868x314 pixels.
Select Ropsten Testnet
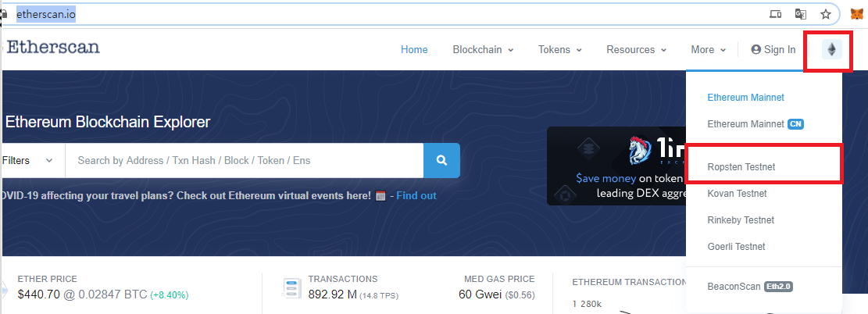741,166
